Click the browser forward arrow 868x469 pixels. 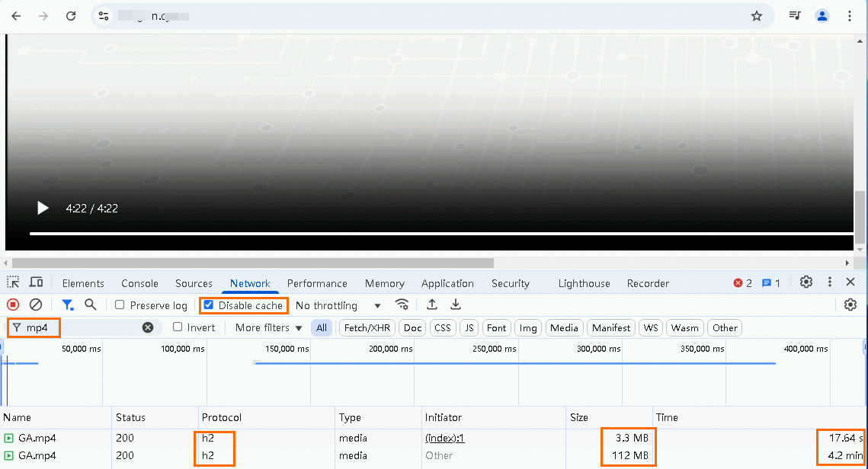43,16
